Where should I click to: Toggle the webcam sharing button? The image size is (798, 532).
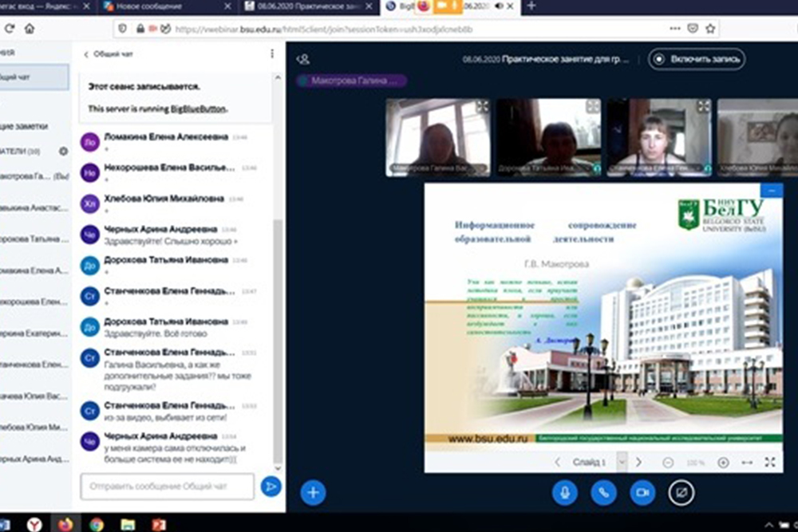[642, 493]
